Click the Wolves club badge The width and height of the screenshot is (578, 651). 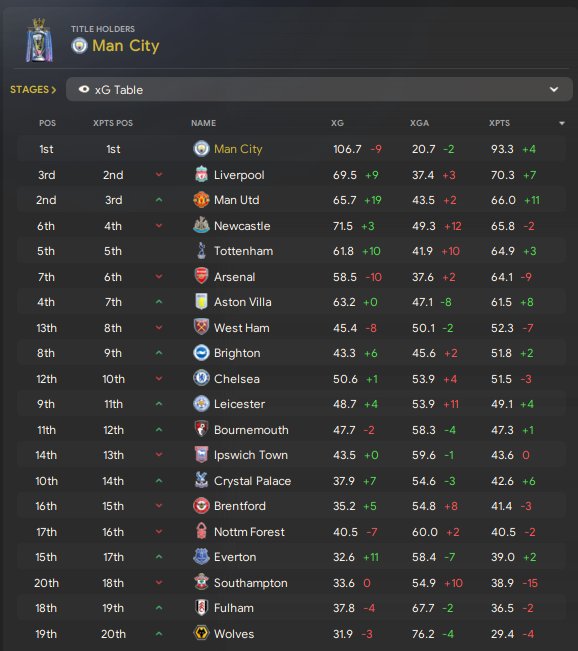point(201,634)
